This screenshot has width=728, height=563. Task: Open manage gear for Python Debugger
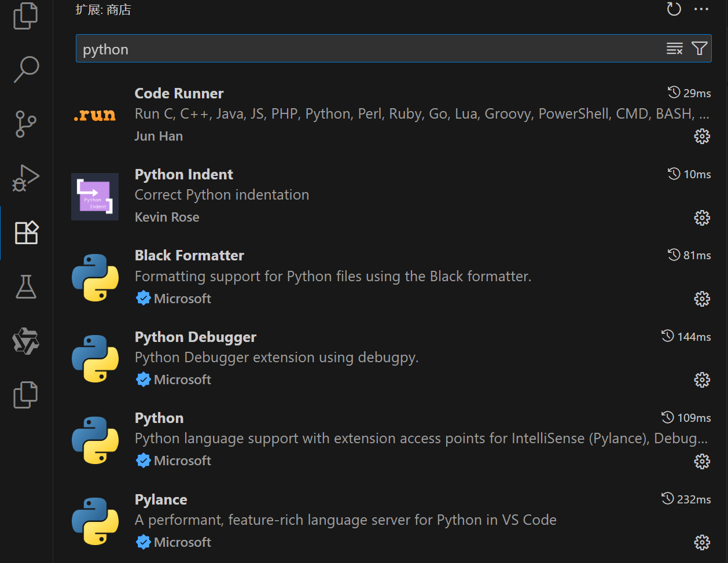tap(702, 380)
